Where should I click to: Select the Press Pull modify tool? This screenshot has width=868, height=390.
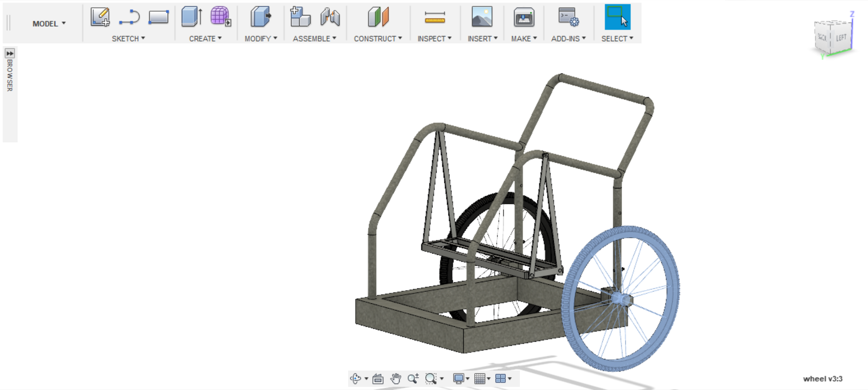pos(261,17)
